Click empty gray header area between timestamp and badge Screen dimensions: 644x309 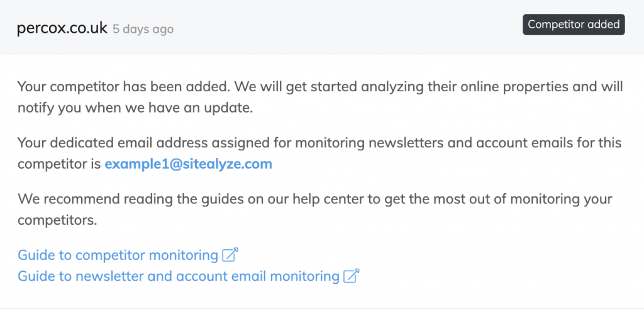[x=348, y=28]
